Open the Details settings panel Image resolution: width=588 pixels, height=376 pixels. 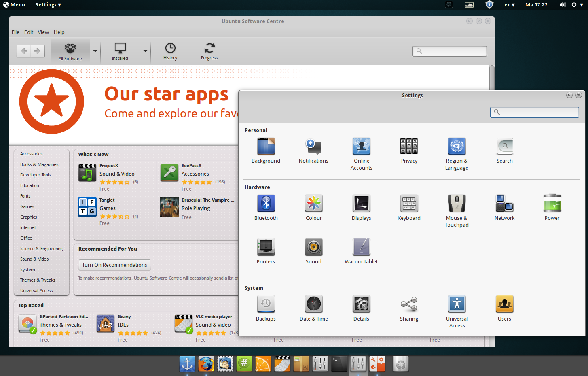tap(361, 308)
